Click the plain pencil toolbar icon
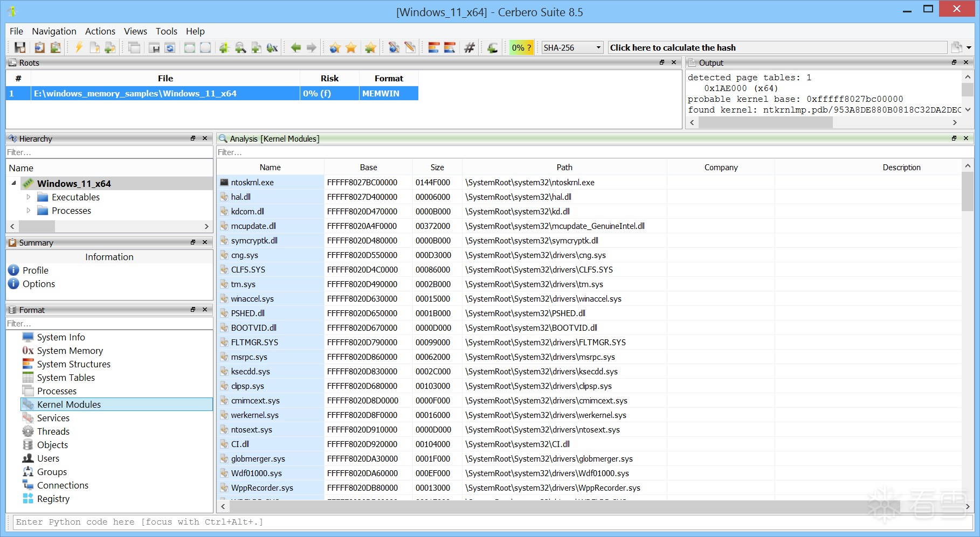Screen dimensions: 980x537 [410, 47]
